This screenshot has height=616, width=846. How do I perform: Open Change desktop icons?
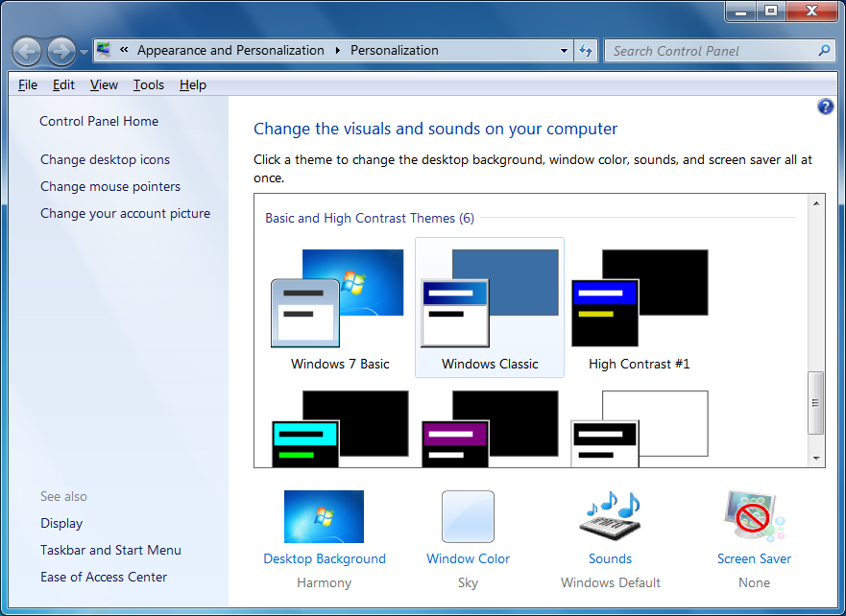pos(106,159)
